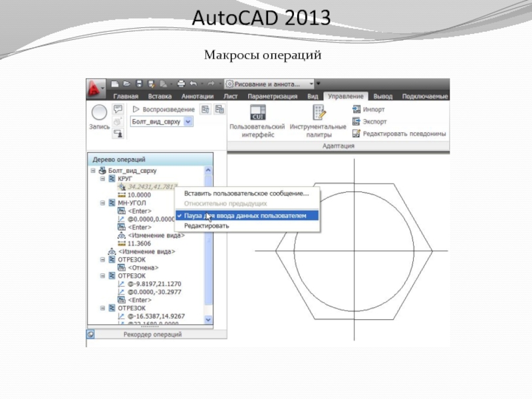Click the Экспорт icon
532x399 pixels.
pos(356,121)
